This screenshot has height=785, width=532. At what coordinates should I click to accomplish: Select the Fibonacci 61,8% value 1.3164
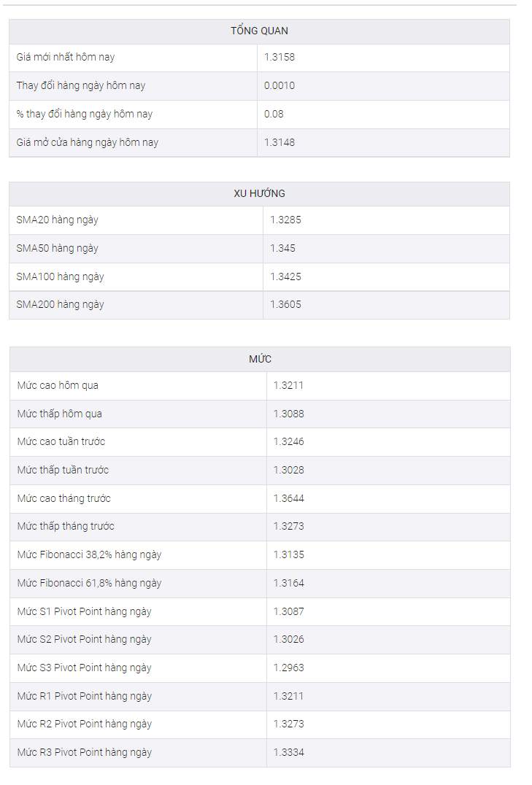pos(288,583)
